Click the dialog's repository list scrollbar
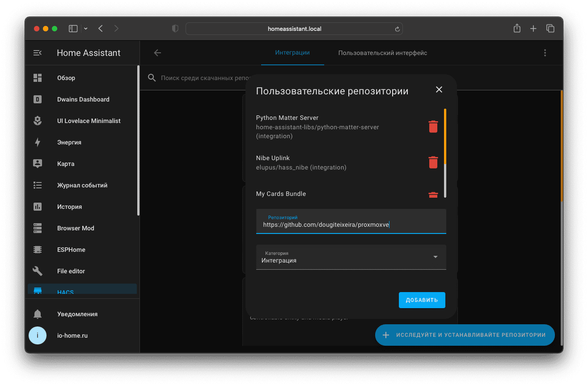The width and height of the screenshot is (588, 386). (445, 152)
